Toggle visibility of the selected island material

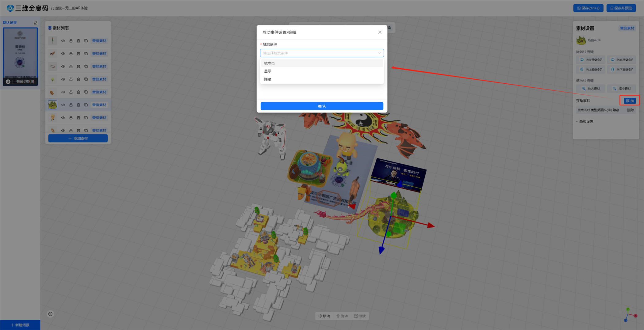(63, 105)
